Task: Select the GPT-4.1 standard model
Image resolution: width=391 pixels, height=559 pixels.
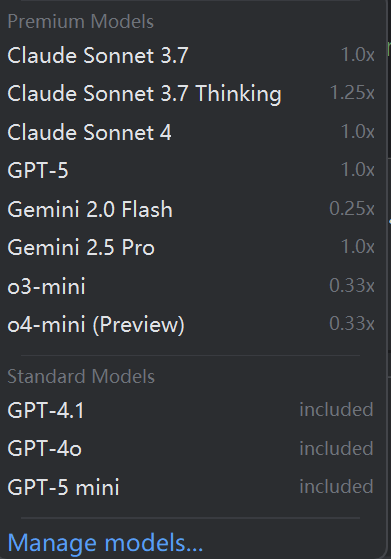Action: pos(192,410)
